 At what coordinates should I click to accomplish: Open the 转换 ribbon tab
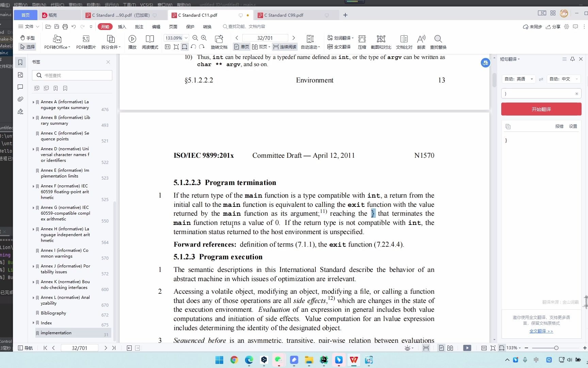tap(207, 27)
